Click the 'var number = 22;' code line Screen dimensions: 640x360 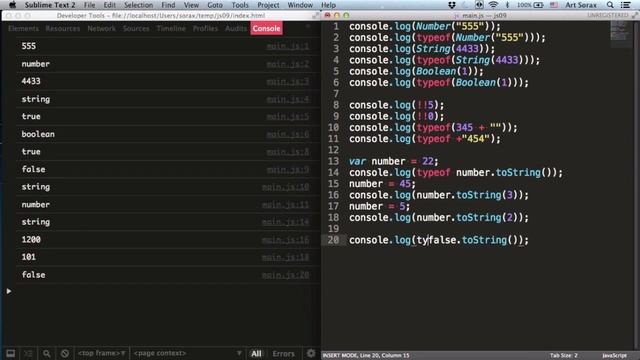pyautogui.click(x=393, y=161)
